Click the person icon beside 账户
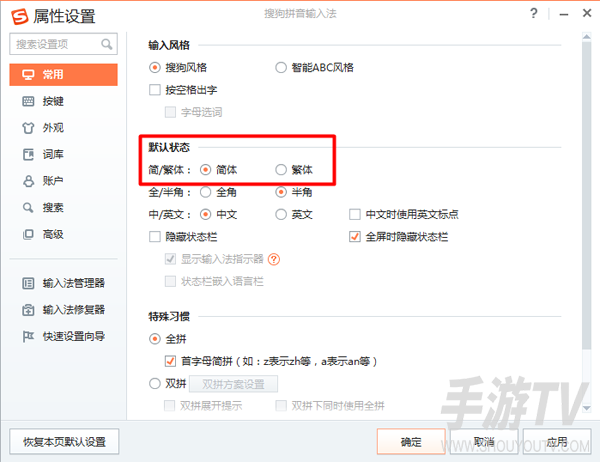The height and width of the screenshot is (462, 600). tap(28, 181)
